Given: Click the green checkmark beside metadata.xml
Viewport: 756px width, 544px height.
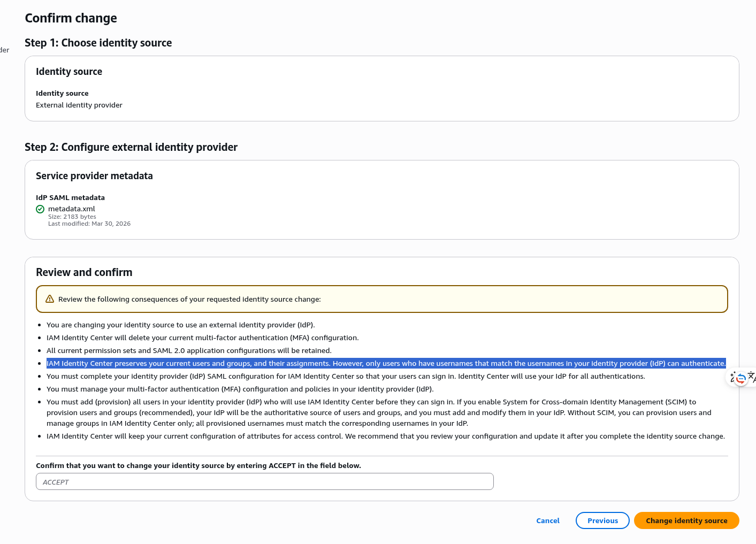Looking at the screenshot, I should click(x=40, y=209).
